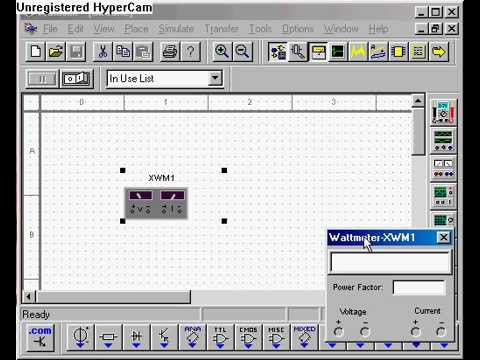Viewport: 480px width, 360px height.
Task: Open the simulate button with green screen
Action: [x=338, y=52]
